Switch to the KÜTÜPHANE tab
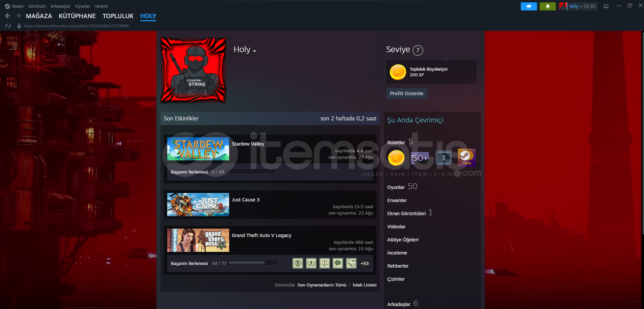This screenshot has width=644, height=309. coord(77,16)
